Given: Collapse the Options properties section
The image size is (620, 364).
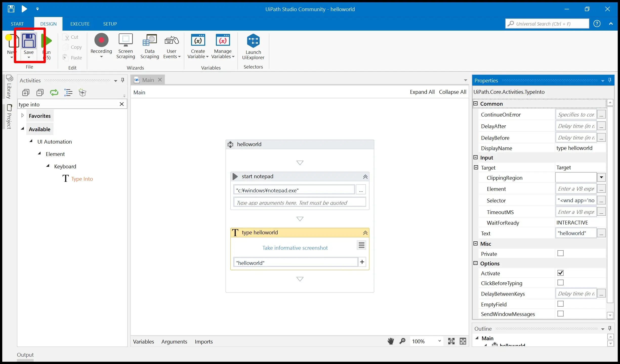Looking at the screenshot, I should 476,263.
